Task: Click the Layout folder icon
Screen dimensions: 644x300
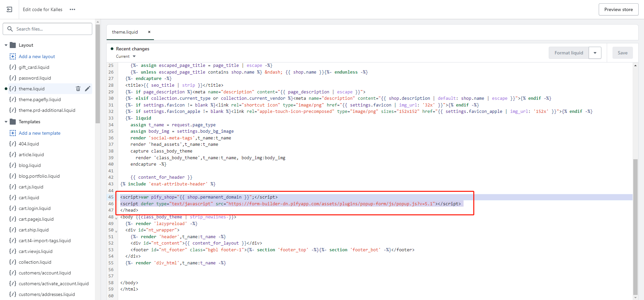Action: coord(13,45)
